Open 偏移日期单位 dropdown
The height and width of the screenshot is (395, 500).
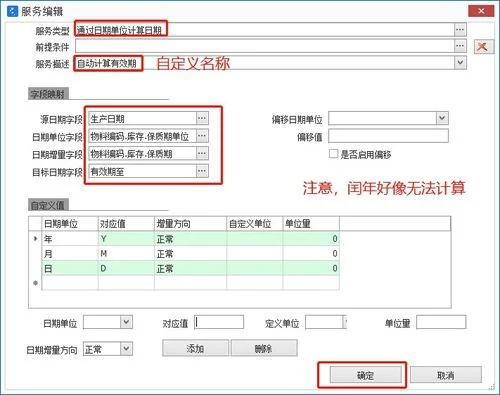(442, 118)
